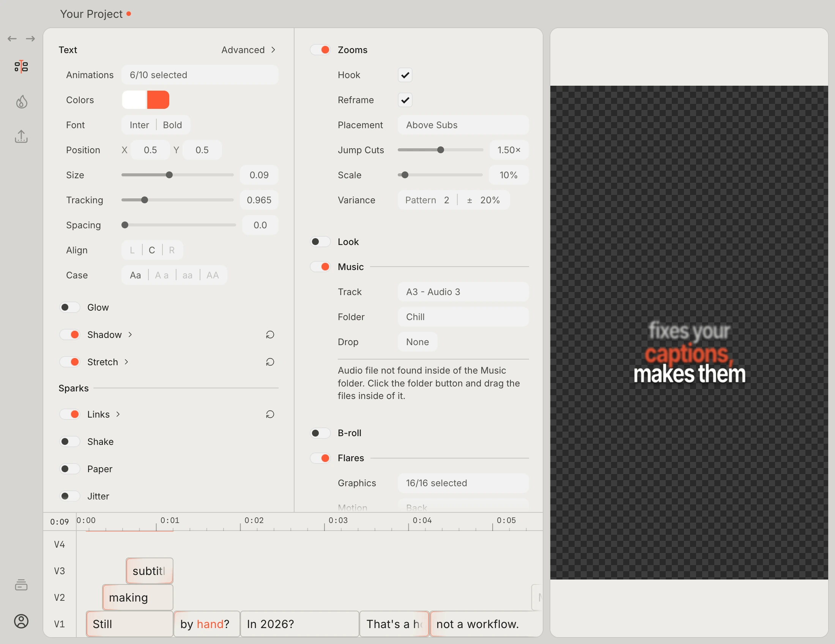This screenshot has width=835, height=644.
Task: Open the Animations 6/10 selected dropdown
Action: [x=200, y=75]
